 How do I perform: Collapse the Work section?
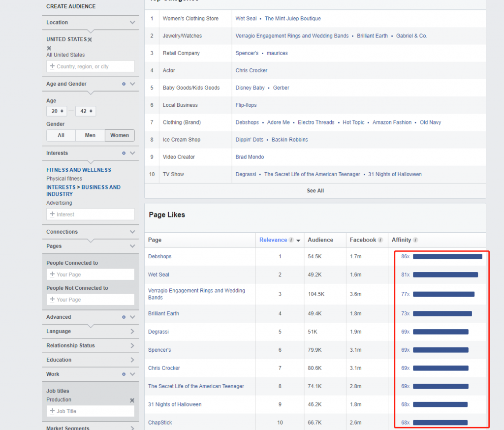pos(132,374)
